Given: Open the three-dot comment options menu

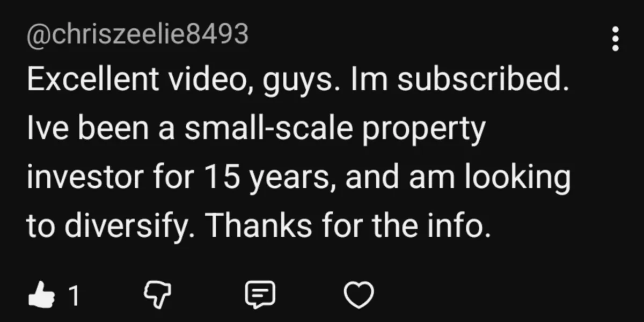Looking at the screenshot, I should tap(616, 39).
